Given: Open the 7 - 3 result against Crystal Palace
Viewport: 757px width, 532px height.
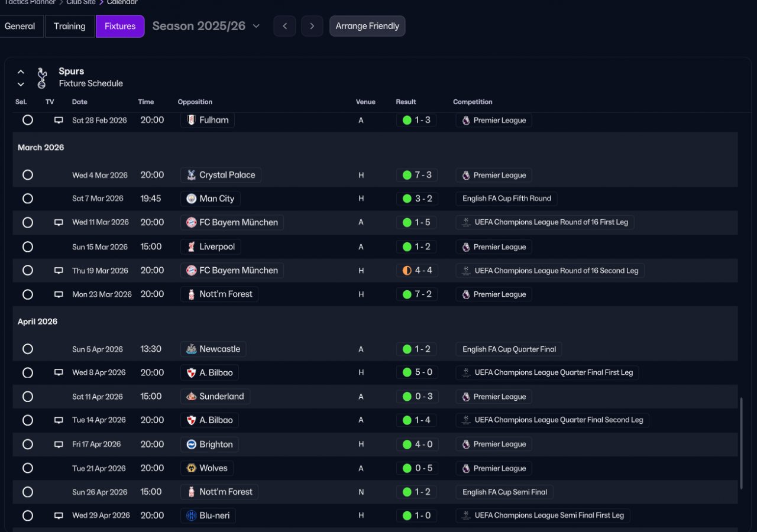Looking at the screenshot, I should [417, 175].
